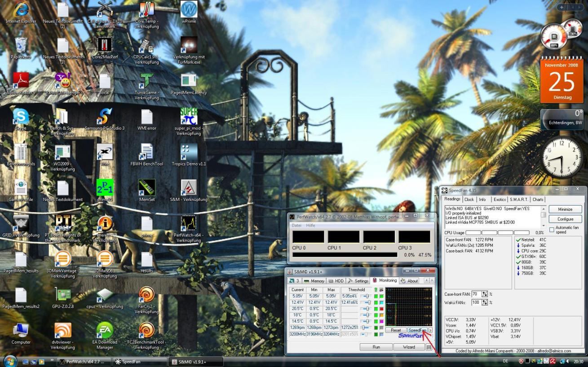
Task: Click the SpeedFan button in S&M monitoring
Action: pos(417,330)
